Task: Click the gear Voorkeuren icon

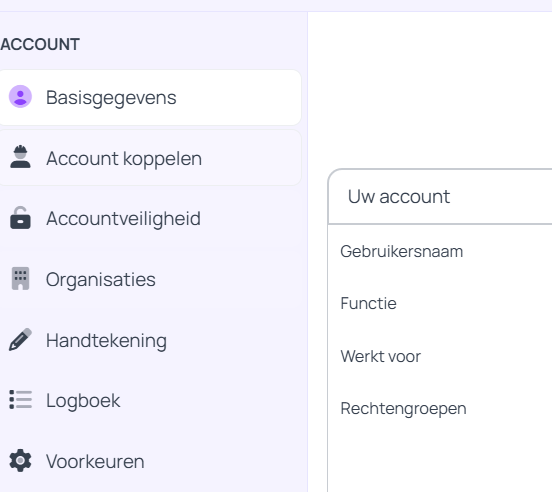Action: coord(20,460)
